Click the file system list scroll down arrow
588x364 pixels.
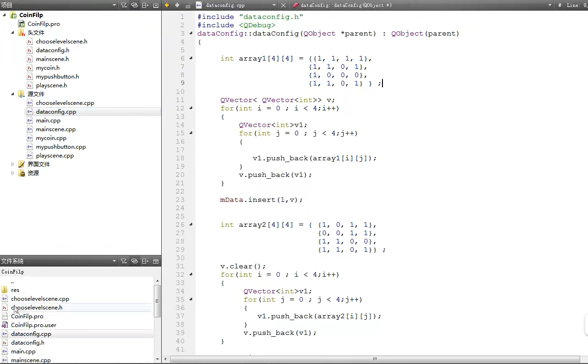pyautogui.click(x=158, y=359)
